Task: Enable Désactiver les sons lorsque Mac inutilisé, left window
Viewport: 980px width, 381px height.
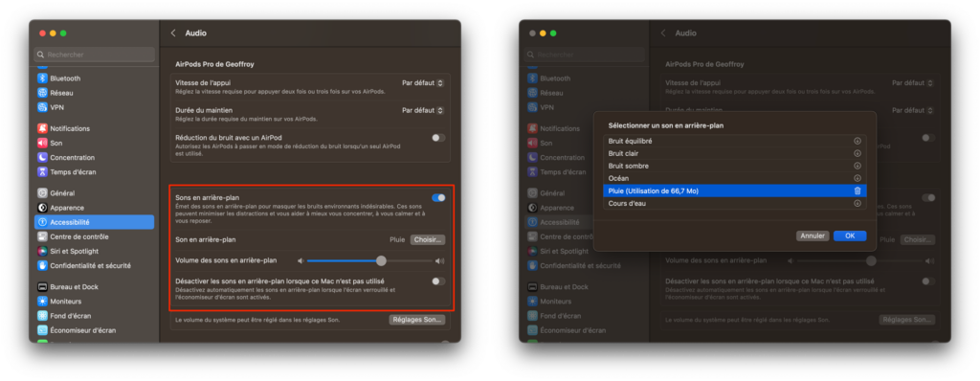Action: 438,281
